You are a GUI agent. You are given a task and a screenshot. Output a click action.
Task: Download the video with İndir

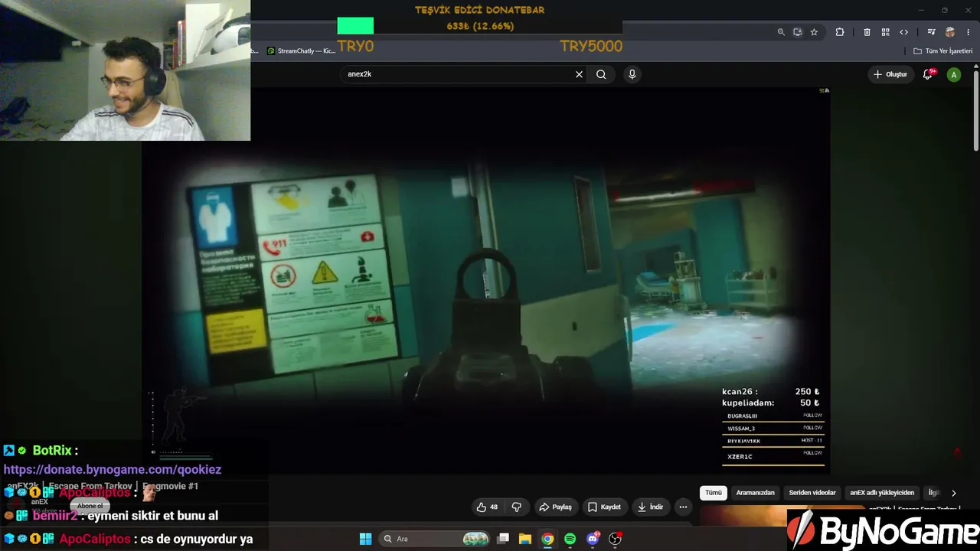[x=650, y=507]
